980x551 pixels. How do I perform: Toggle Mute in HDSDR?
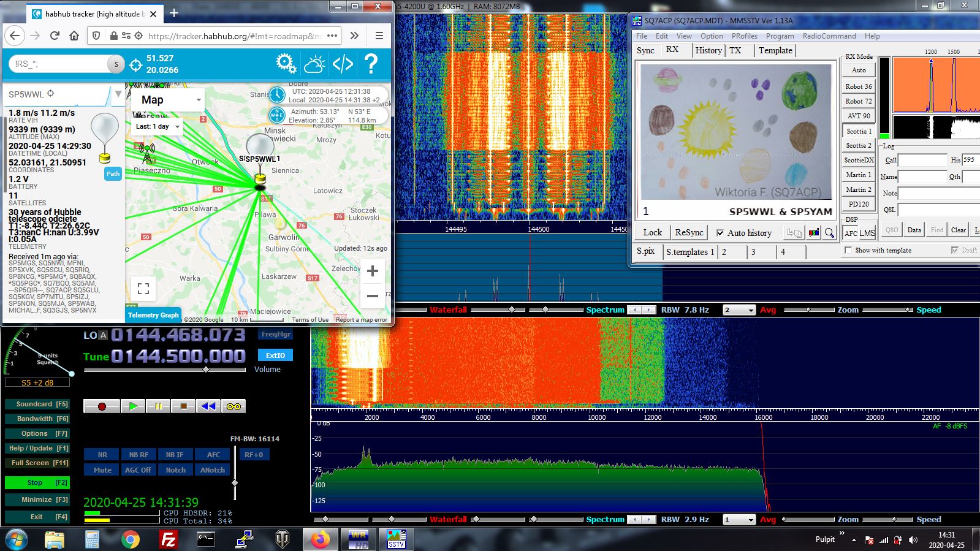pyautogui.click(x=102, y=470)
